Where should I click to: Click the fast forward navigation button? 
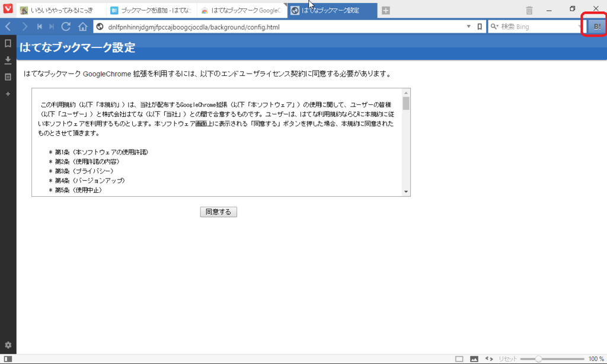coord(52,27)
